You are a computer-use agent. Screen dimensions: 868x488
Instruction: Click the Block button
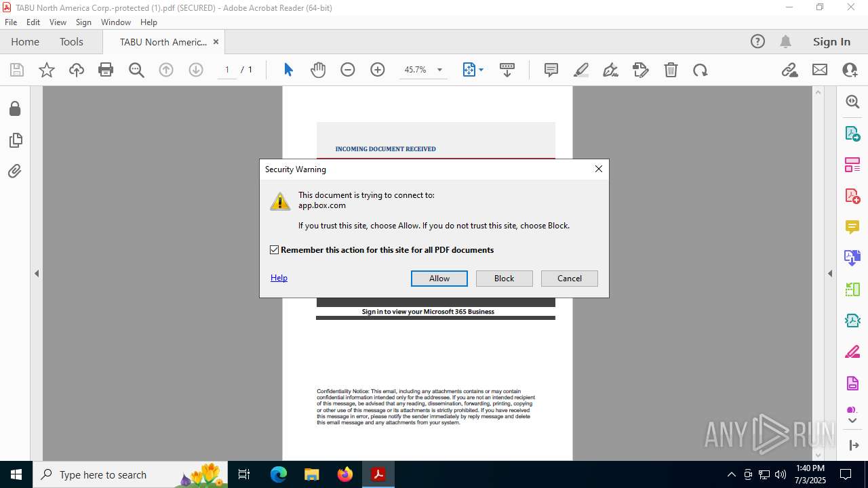pos(505,279)
